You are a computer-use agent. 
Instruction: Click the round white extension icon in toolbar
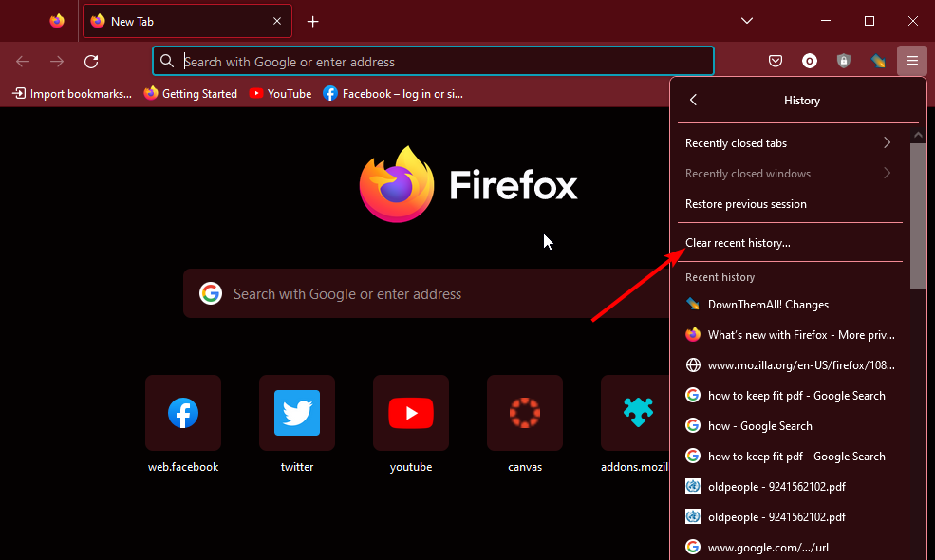[x=809, y=61]
